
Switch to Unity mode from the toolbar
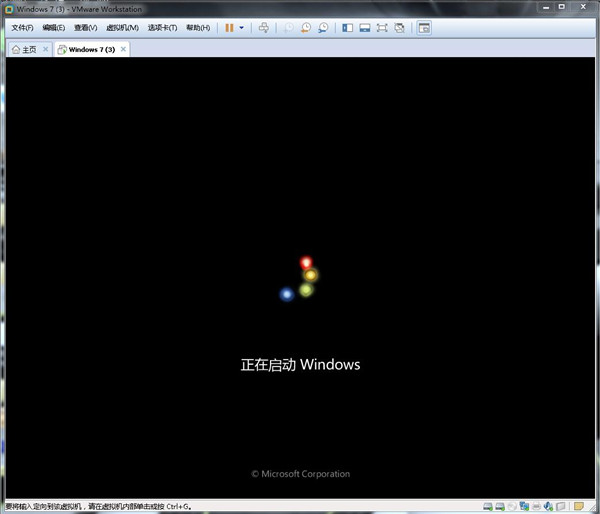tap(399, 28)
